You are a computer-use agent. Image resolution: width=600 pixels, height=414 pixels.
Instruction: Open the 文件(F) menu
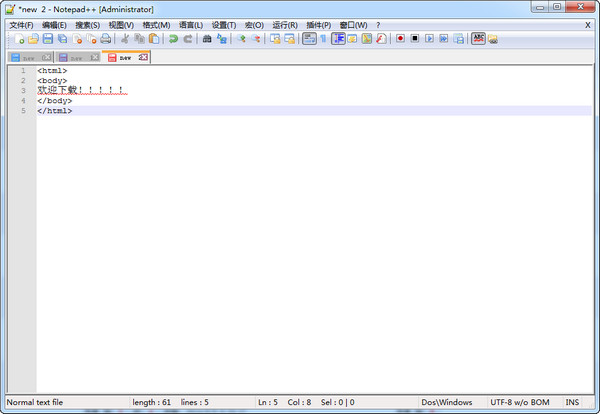pos(21,25)
